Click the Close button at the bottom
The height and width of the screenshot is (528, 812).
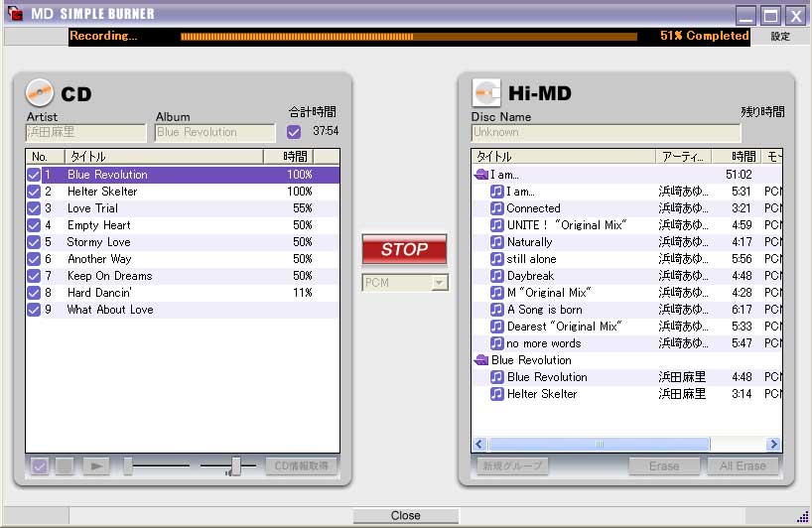coord(405,515)
